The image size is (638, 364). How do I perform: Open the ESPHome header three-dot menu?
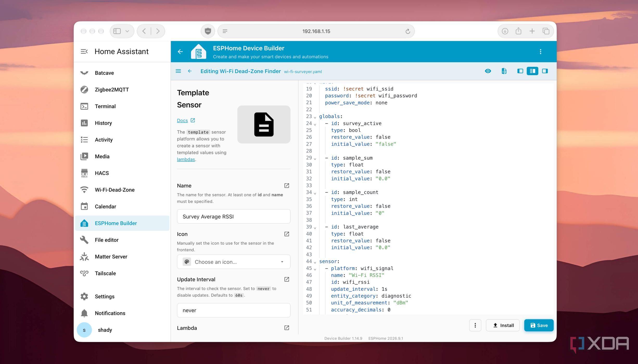[x=540, y=51]
